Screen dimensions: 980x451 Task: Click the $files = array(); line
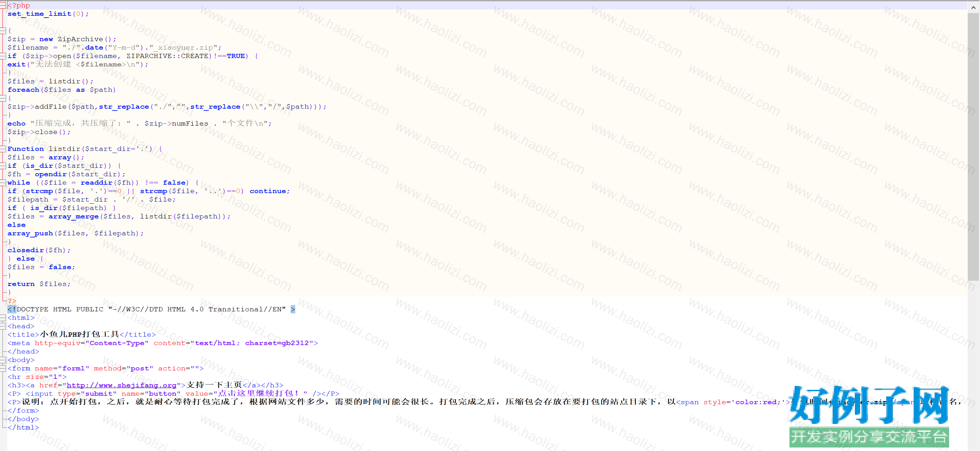(46, 157)
